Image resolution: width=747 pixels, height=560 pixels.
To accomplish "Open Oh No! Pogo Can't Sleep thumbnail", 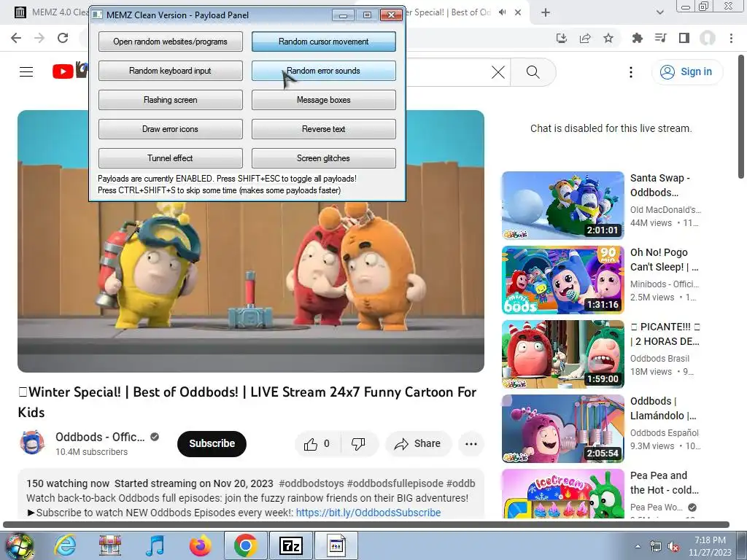I will point(562,280).
